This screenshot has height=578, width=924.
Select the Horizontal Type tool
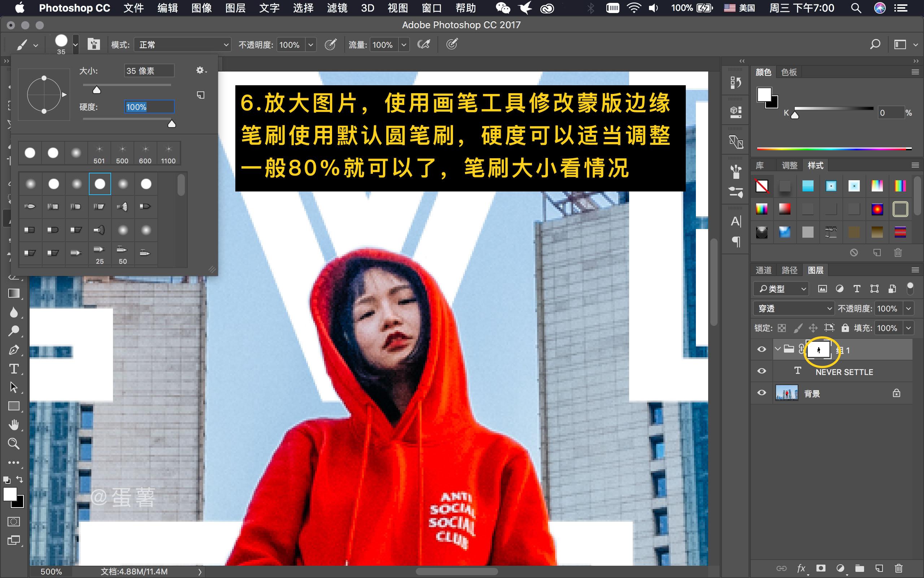(x=14, y=369)
